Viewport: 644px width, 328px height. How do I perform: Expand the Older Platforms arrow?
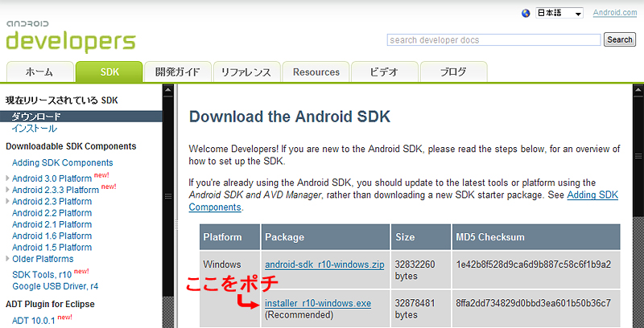pyautogui.click(x=8, y=259)
